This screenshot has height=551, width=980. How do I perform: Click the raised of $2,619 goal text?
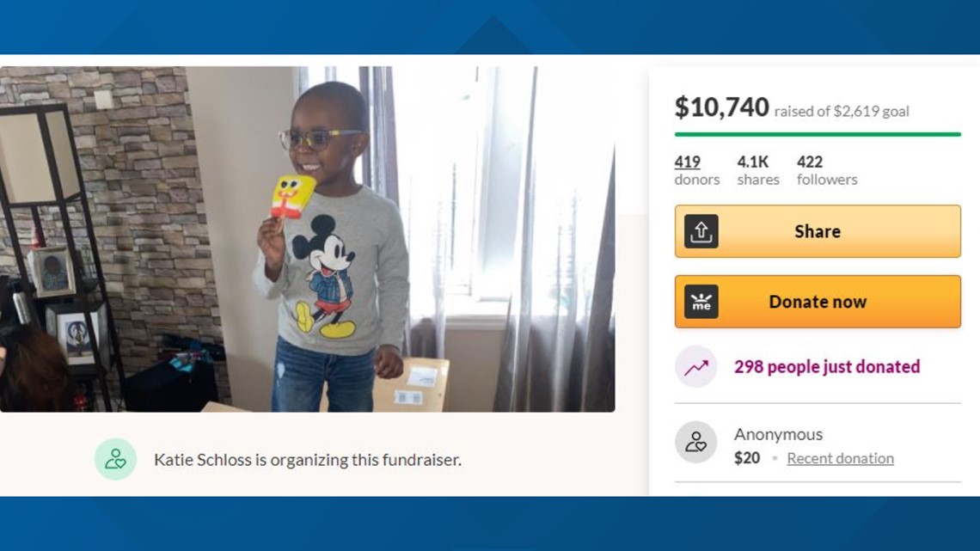(842, 111)
